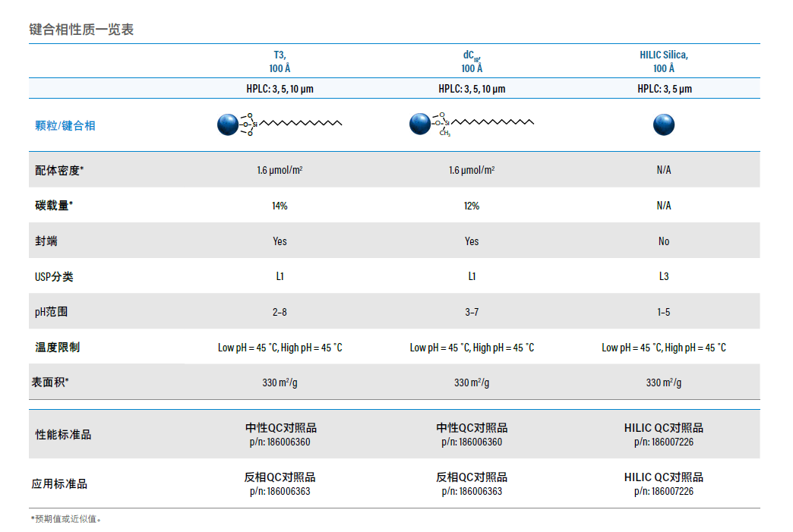Image resolution: width=793 pixels, height=532 pixels.
Task: Select L1 in the T3 column
Action: pyautogui.click(x=280, y=276)
